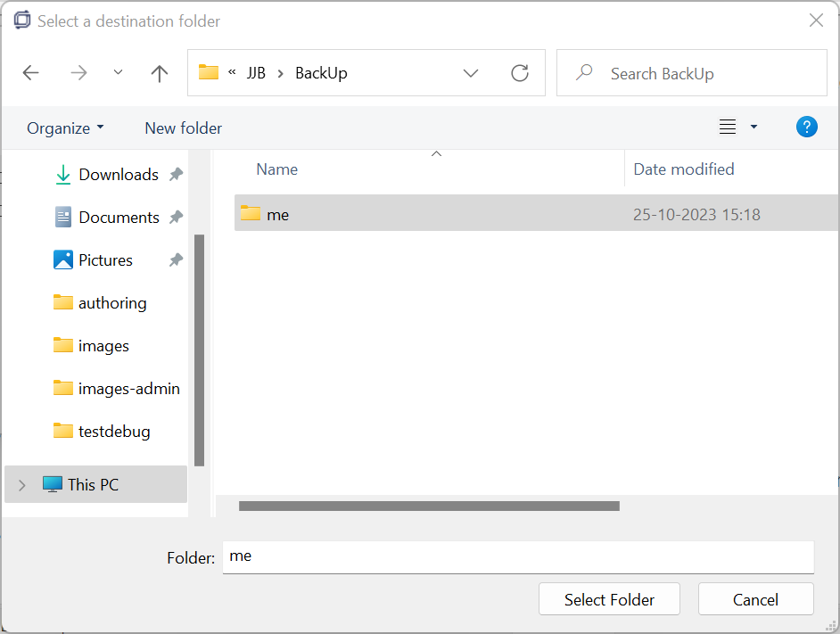The height and width of the screenshot is (634, 840).
Task: Click the 'me' folder icon
Action: 251,213
